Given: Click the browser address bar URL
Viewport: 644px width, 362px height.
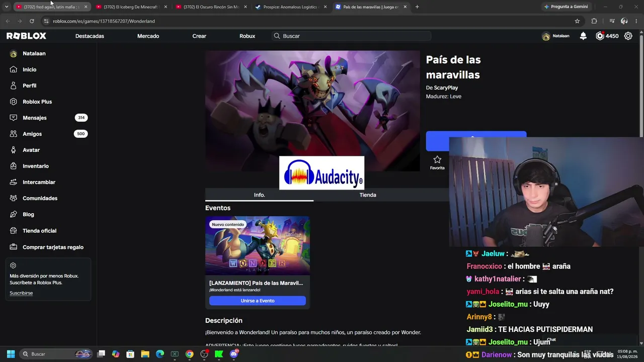Looking at the screenshot, I should click(104, 21).
